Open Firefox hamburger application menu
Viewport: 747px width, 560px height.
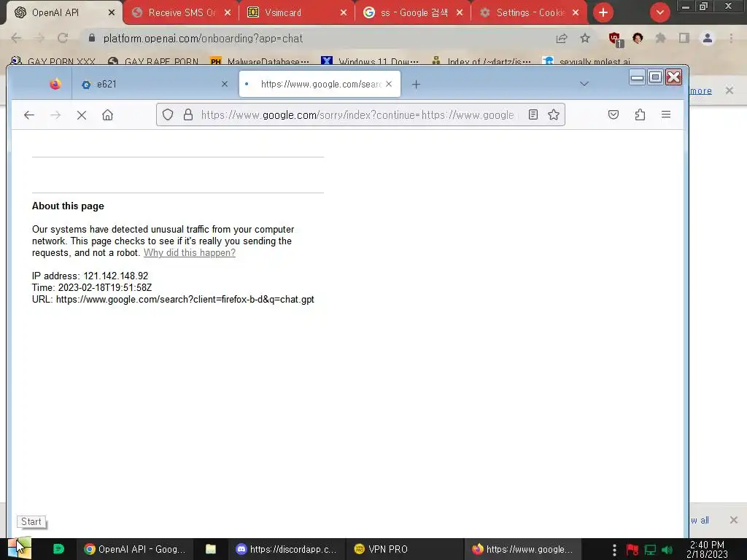(x=666, y=114)
